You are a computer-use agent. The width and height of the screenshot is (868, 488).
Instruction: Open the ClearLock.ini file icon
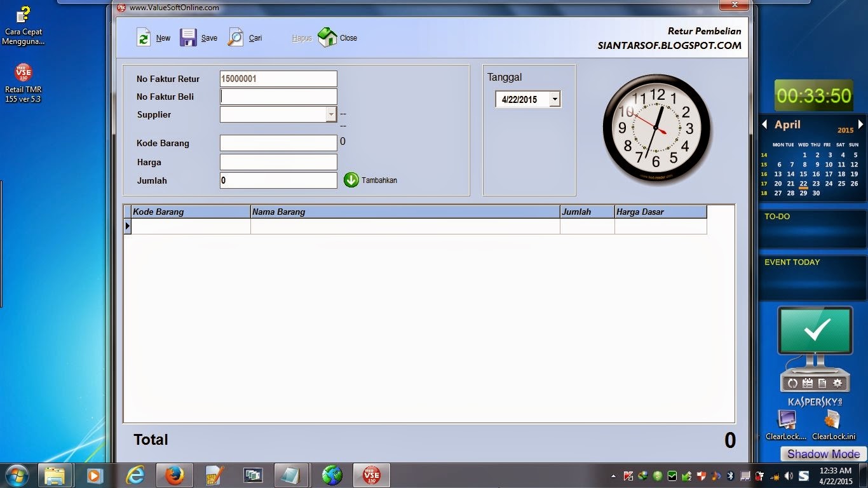[x=833, y=425]
